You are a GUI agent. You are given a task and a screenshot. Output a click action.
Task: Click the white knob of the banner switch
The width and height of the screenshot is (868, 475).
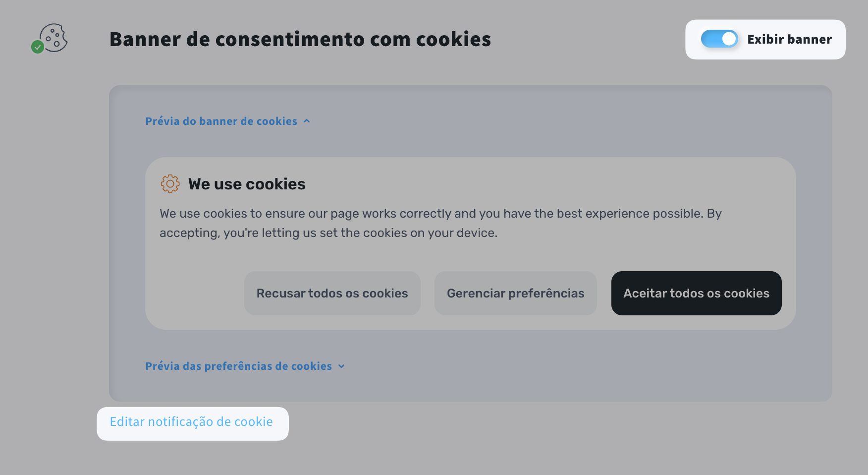tap(728, 39)
